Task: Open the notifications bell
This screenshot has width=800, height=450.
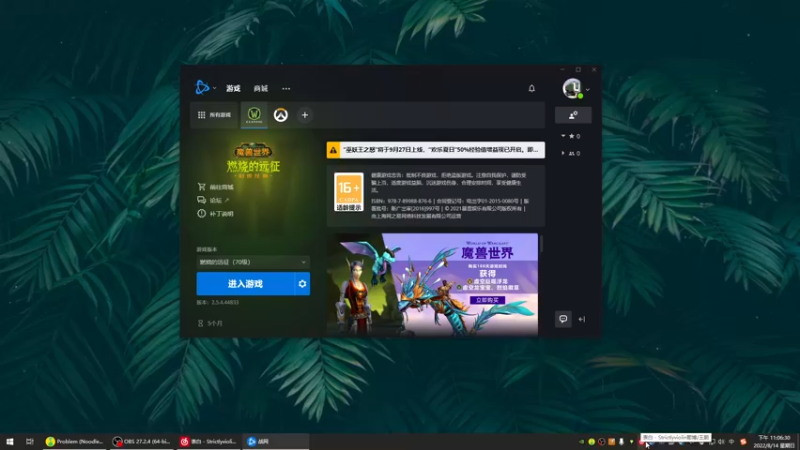Action: coord(532,88)
